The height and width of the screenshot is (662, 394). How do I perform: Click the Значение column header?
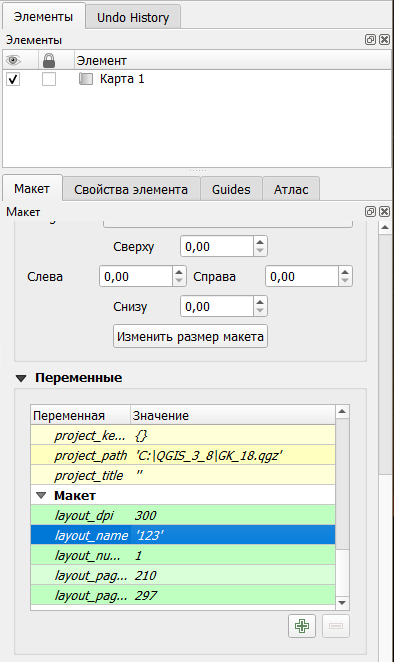point(233,415)
